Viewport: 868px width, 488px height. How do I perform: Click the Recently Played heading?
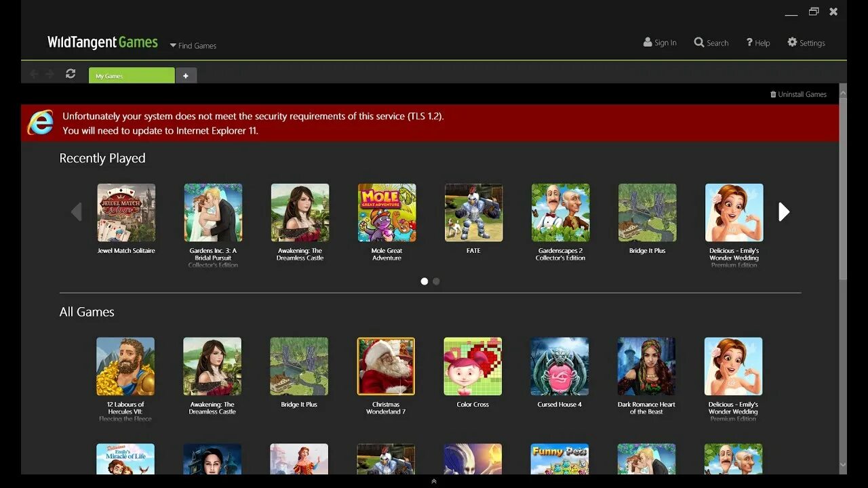click(102, 158)
